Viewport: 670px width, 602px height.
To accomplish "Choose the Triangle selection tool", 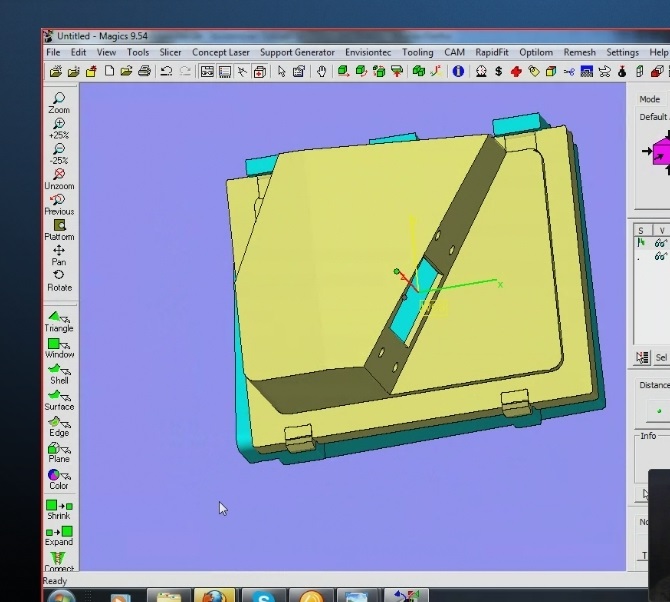I will (59, 320).
